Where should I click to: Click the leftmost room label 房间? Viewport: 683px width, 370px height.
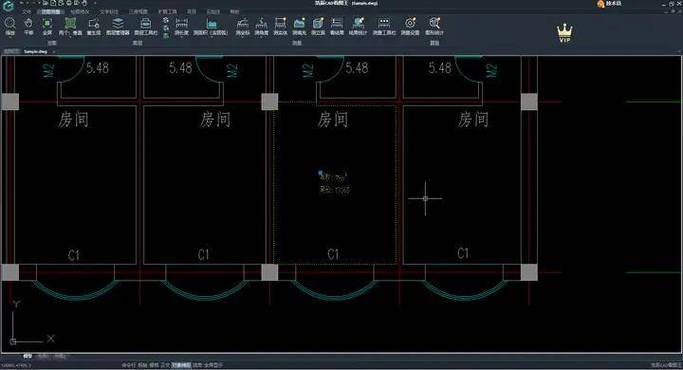[73, 119]
